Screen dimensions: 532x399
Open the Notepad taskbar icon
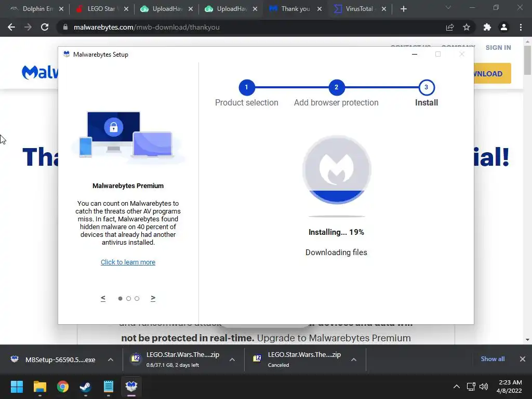point(108,387)
